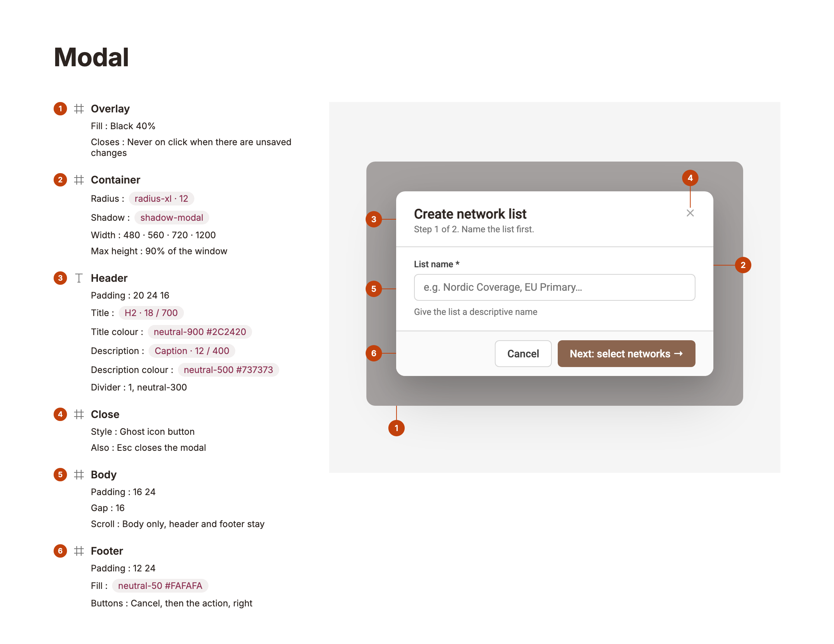Click the Create network list title

[x=470, y=214]
